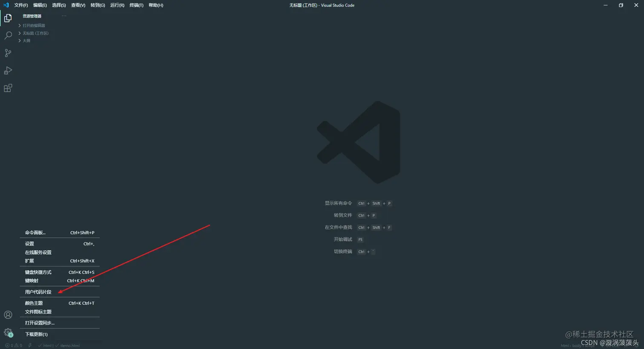Select 文件图标主题 menu entry
This screenshot has width=644, height=349.
60,312
